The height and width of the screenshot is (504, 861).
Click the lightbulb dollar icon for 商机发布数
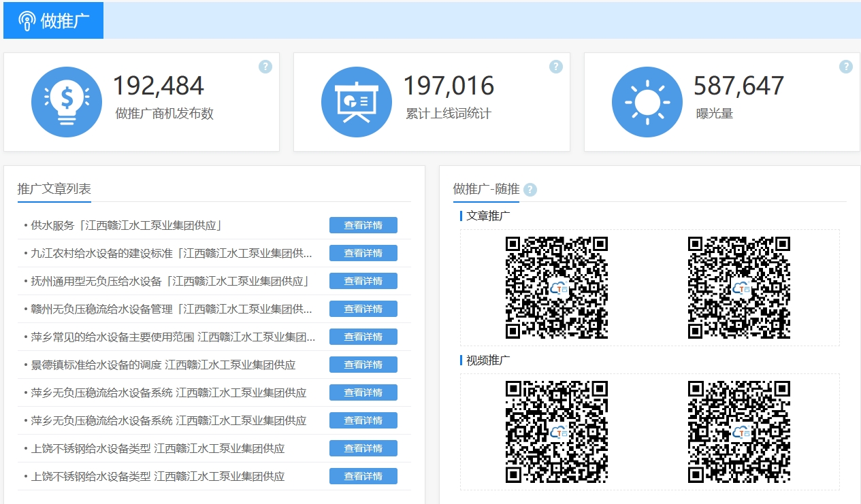coord(67,102)
